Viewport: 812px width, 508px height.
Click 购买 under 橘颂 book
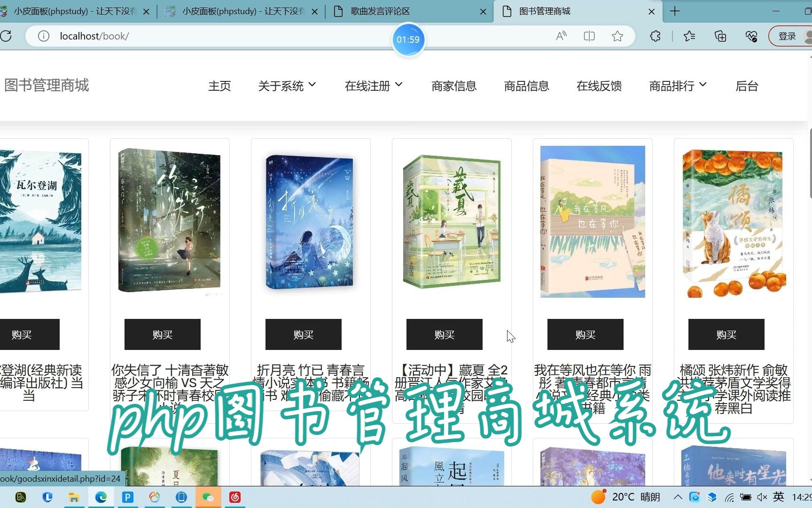tap(726, 334)
